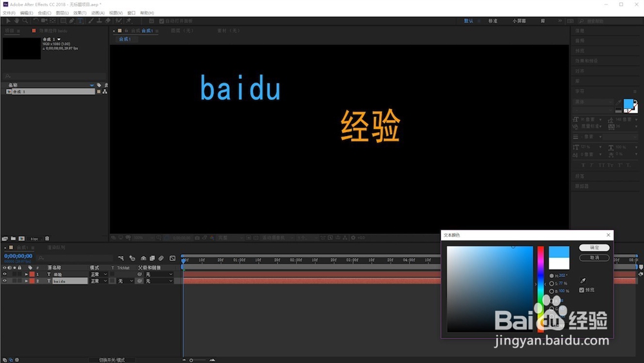
Task: Click the 确定 OK button
Action: click(x=594, y=248)
